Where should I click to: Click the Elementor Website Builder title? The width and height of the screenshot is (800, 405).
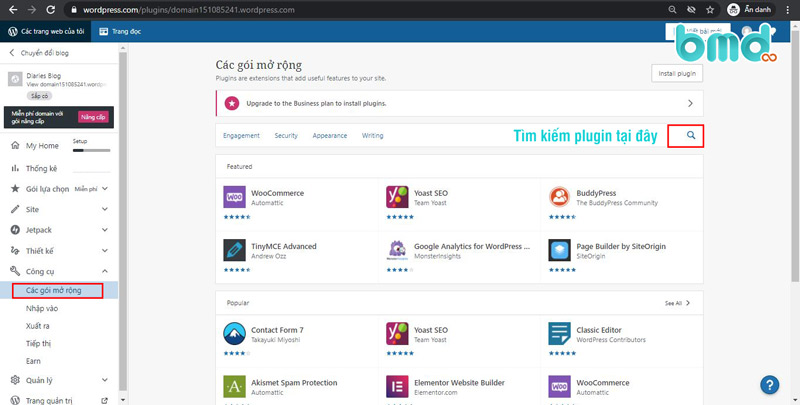(459, 383)
